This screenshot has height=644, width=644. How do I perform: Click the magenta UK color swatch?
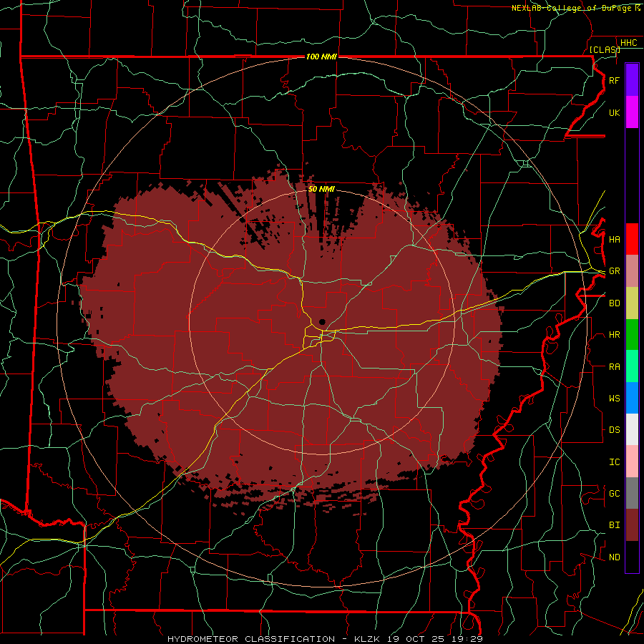point(632,112)
